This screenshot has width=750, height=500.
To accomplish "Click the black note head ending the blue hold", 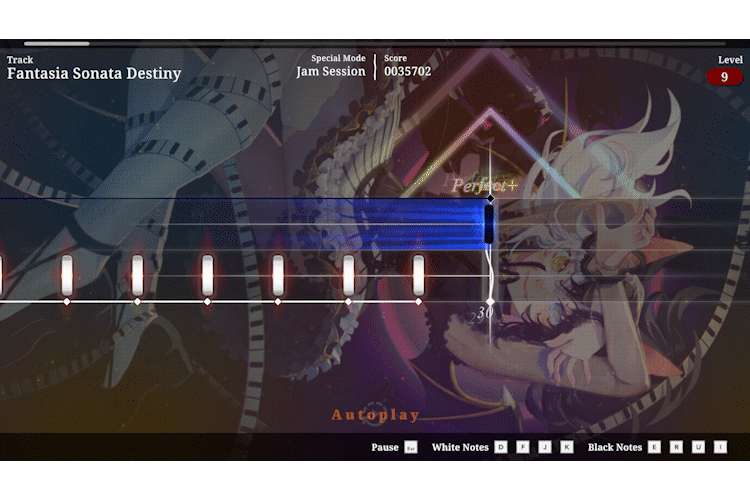I will click(489, 224).
